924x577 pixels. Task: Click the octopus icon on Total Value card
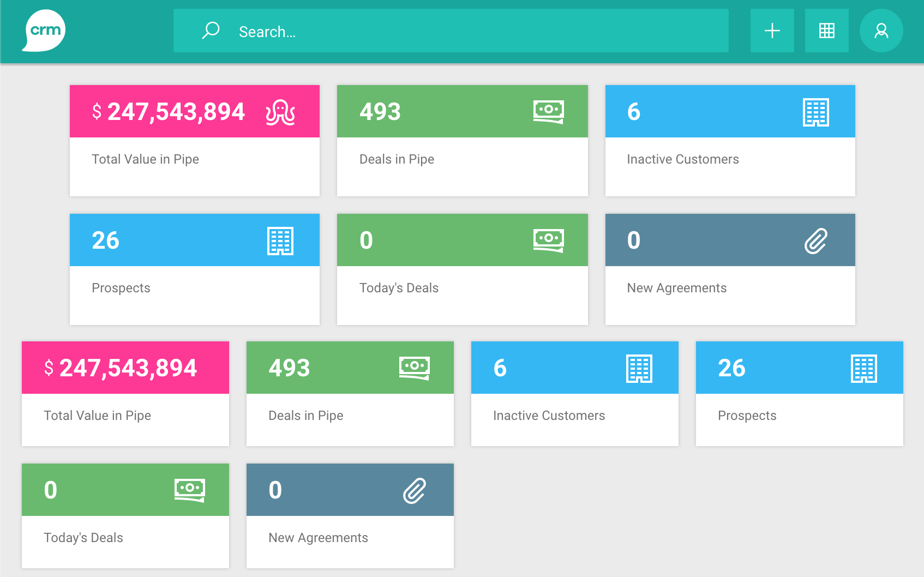280,112
